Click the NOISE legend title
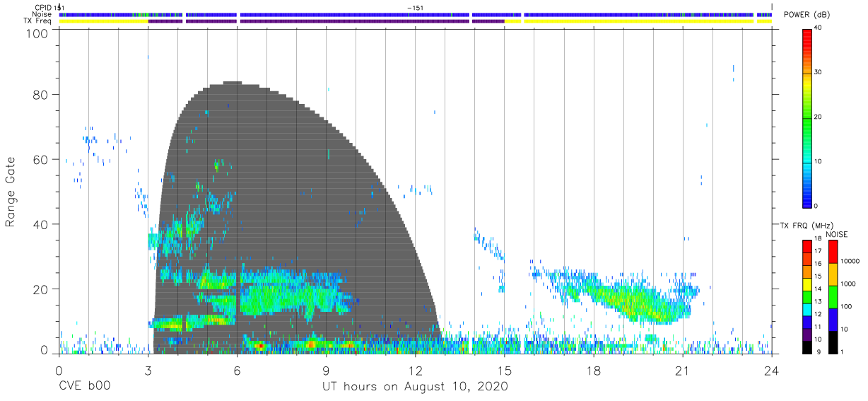Screen dimensions: 868x401 (x=838, y=234)
